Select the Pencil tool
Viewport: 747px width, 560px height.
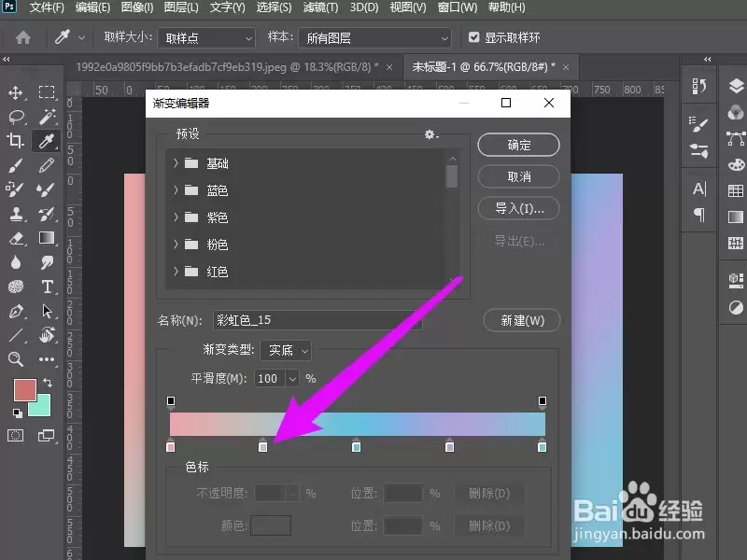click(x=47, y=165)
